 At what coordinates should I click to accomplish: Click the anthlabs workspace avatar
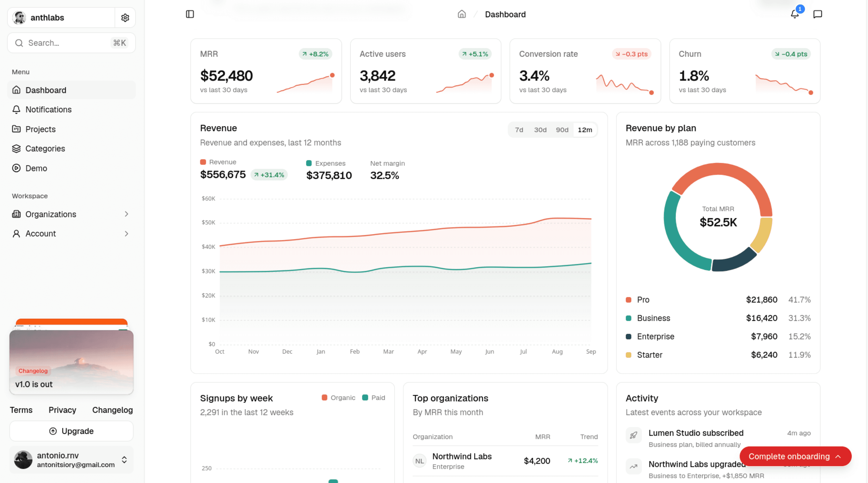(20, 18)
